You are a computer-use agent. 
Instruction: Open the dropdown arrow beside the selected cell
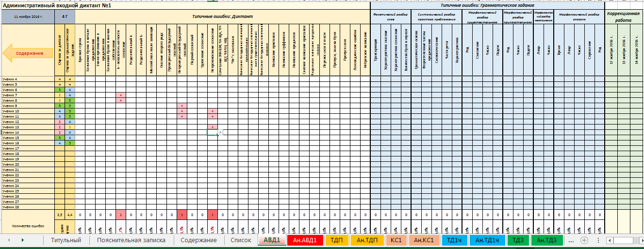pos(220,132)
